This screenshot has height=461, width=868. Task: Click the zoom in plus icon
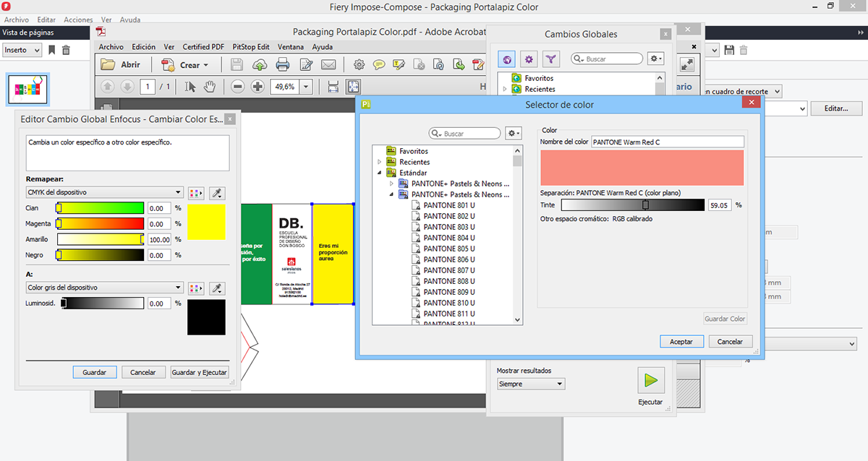point(258,87)
